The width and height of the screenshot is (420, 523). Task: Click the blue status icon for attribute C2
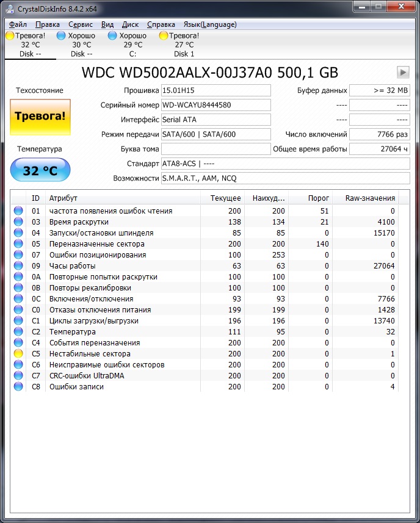click(18, 332)
